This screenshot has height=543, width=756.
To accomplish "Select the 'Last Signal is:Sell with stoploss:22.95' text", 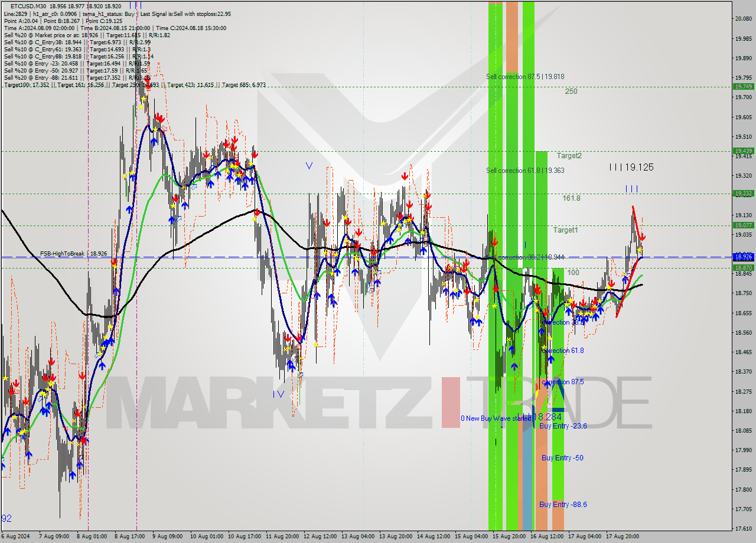I will (186, 14).
